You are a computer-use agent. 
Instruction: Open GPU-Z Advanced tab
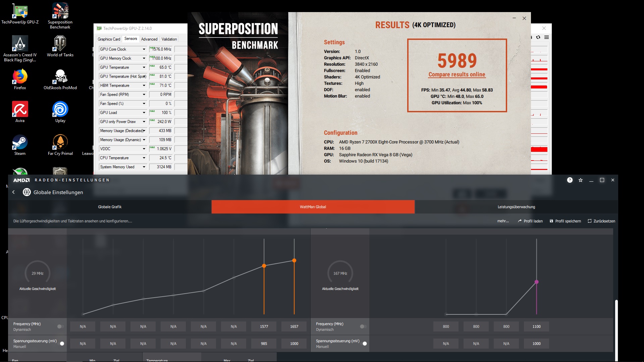[x=149, y=39]
